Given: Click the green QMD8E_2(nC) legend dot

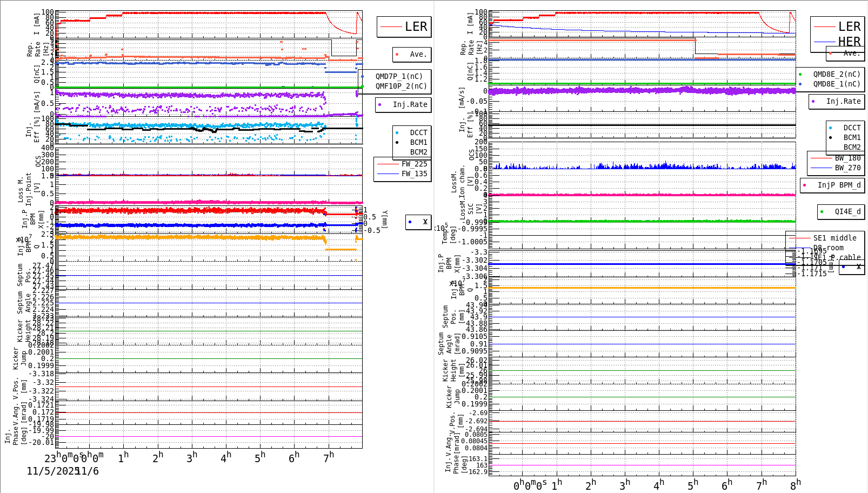Looking at the screenshot, I should tap(802, 74).
